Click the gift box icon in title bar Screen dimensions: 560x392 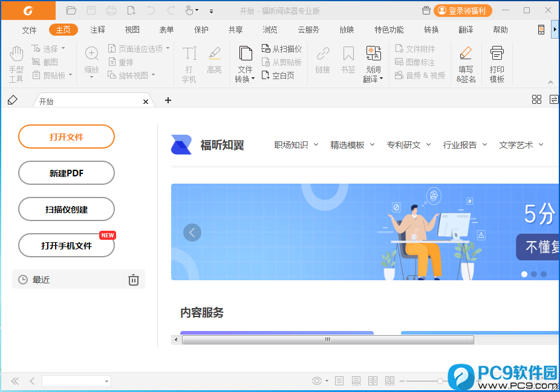[426, 10]
